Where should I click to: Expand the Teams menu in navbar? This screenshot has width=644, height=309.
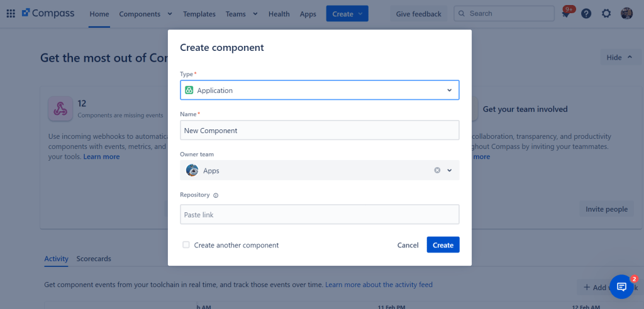click(x=241, y=14)
